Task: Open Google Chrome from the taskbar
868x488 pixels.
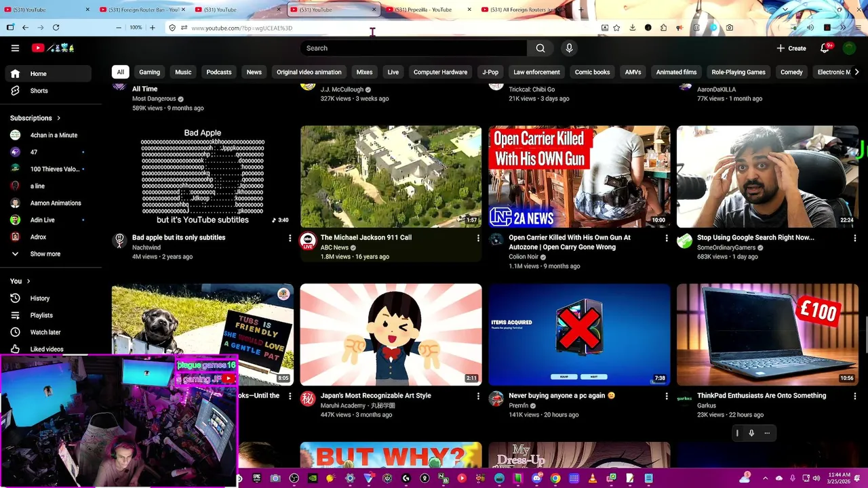Action: tap(555, 479)
